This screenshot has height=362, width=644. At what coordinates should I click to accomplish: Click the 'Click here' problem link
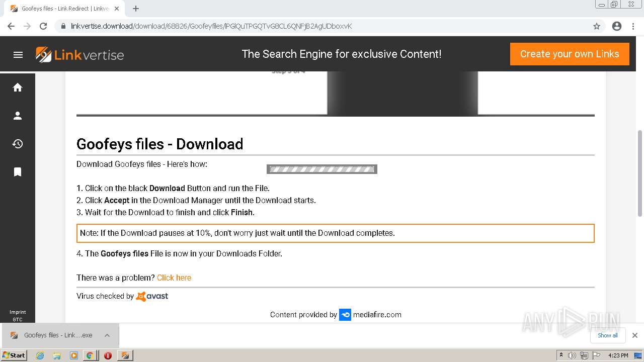tap(174, 278)
